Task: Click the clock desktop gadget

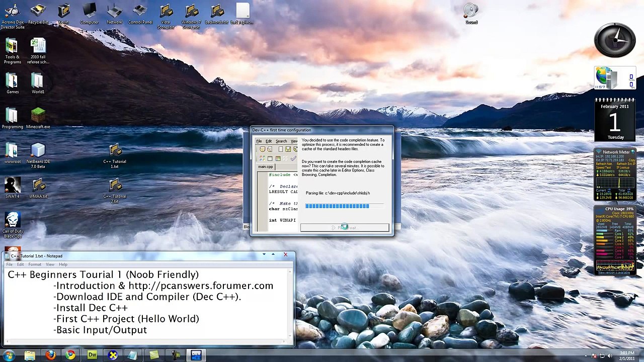Action: pyautogui.click(x=615, y=40)
